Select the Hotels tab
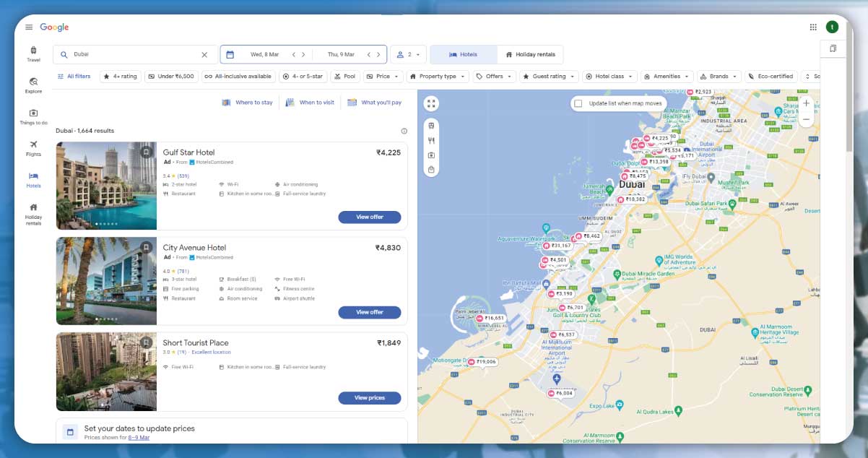 tap(464, 55)
